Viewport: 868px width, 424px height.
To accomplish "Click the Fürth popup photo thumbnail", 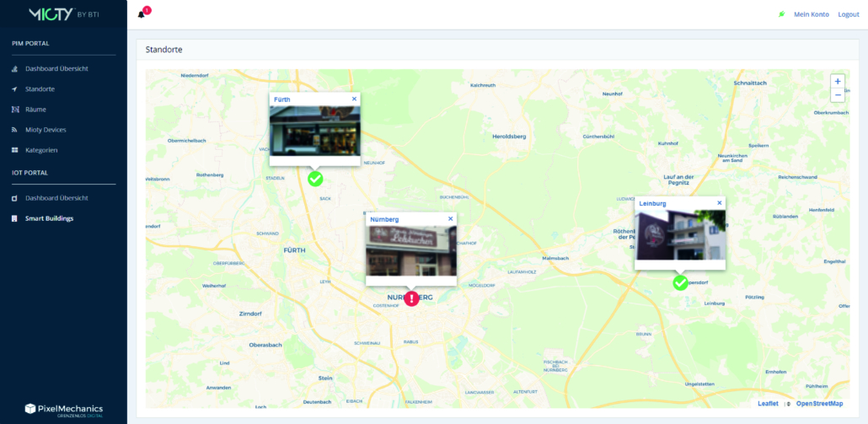I will tap(314, 131).
